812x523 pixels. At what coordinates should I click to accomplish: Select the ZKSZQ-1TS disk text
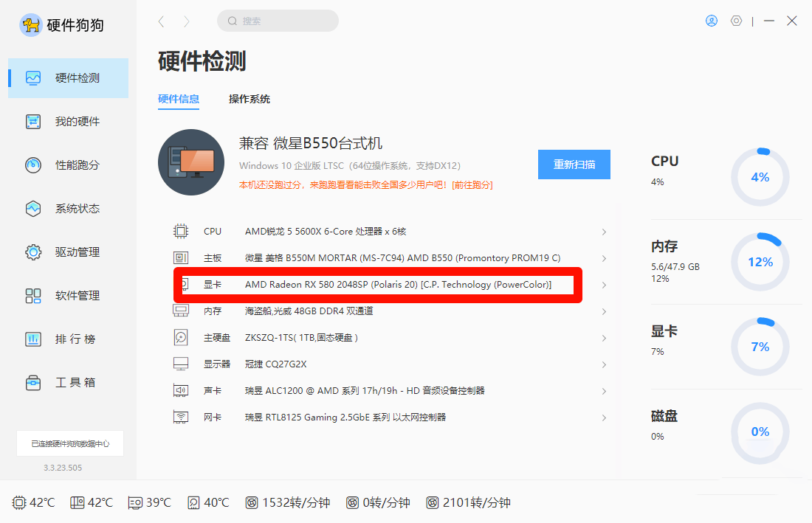pos(301,337)
